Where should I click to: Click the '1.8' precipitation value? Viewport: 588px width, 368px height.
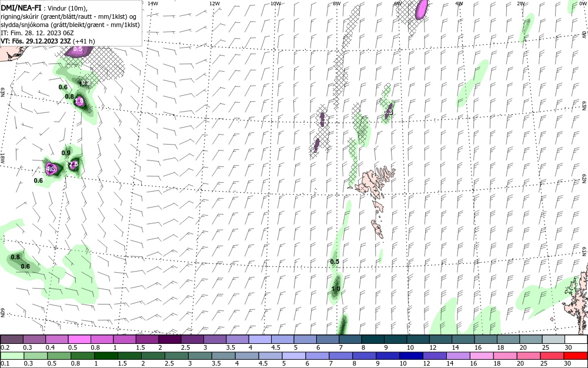79,101
